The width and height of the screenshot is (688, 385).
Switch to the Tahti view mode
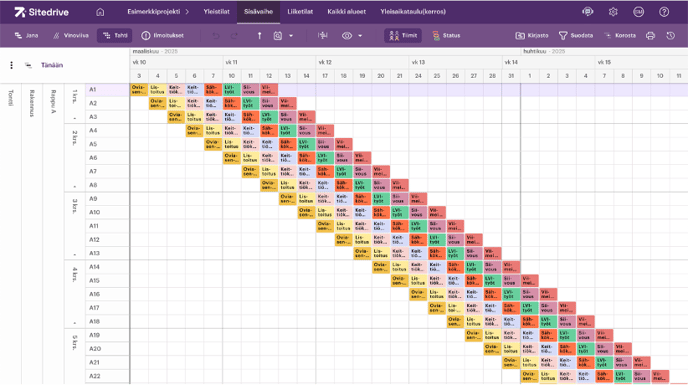coord(115,36)
